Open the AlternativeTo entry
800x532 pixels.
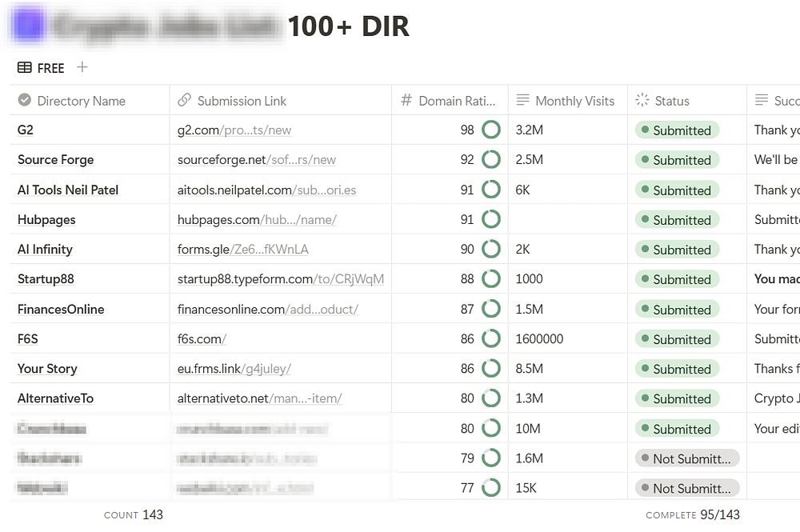(56, 398)
